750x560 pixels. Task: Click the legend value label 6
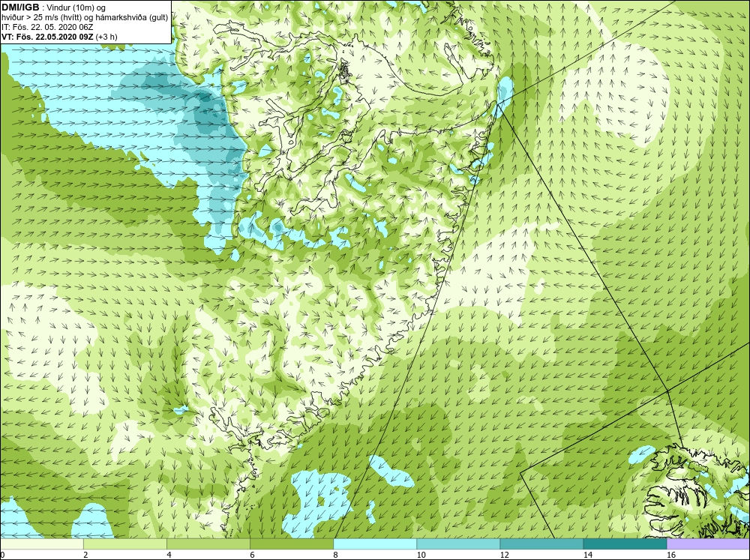coord(252,555)
